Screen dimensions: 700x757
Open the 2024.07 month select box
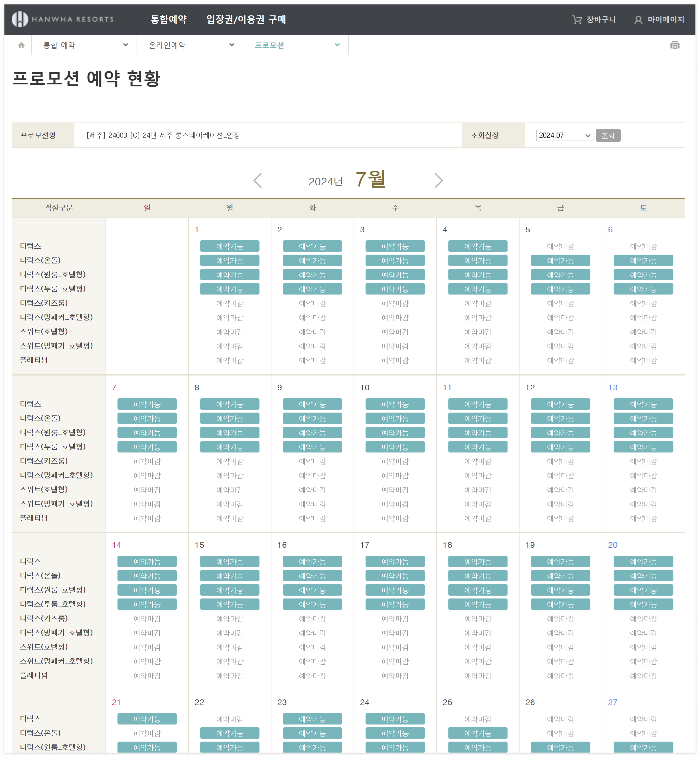point(564,135)
